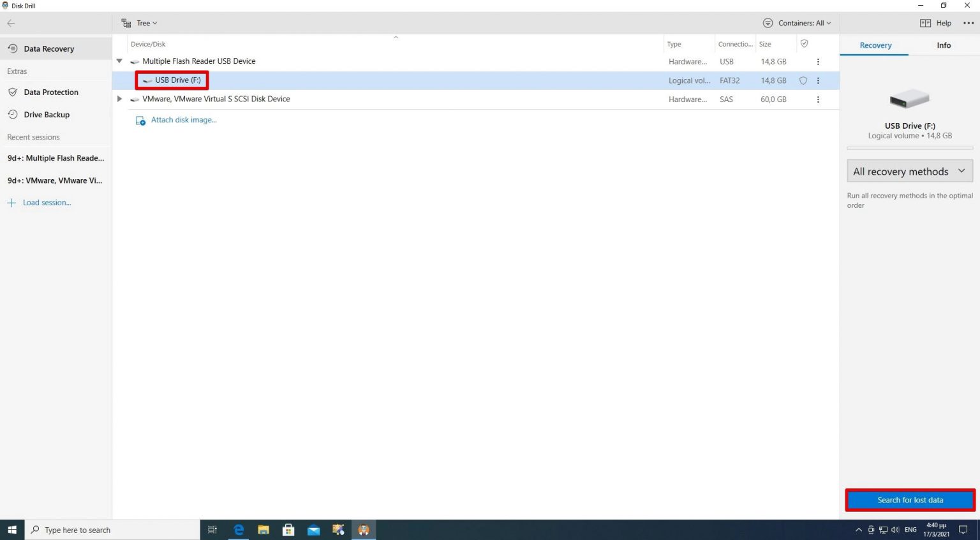This screenshot has width=980, height=540.
Task: Click the volume progress bar under USB Drive
Action: [x=909, y=147]
